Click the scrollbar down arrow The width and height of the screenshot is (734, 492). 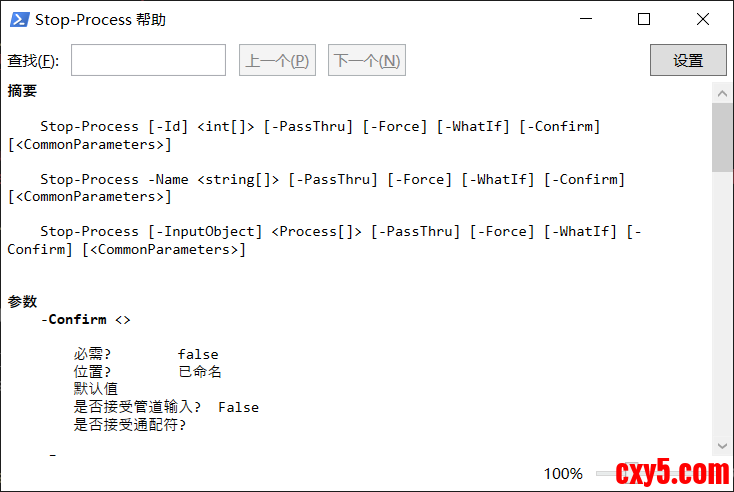722,447
